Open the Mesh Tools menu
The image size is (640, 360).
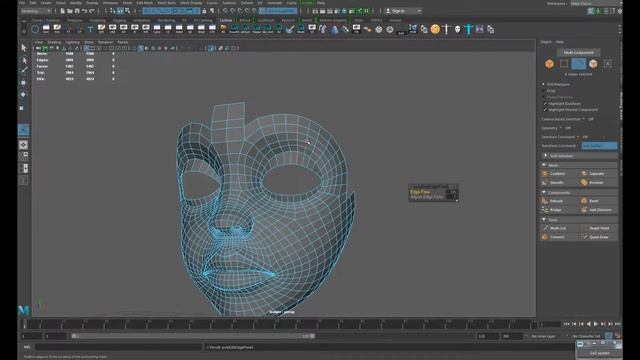166,3
